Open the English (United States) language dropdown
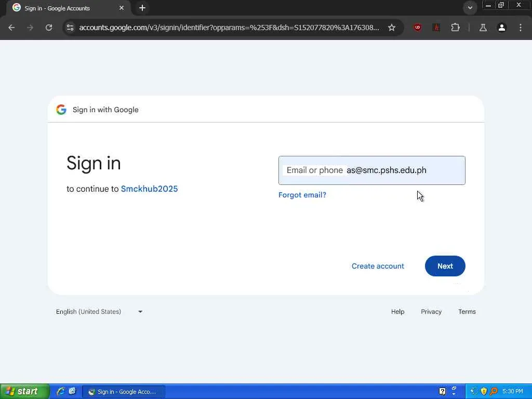This screenshot has height=399, width=532. coord(99,312)
